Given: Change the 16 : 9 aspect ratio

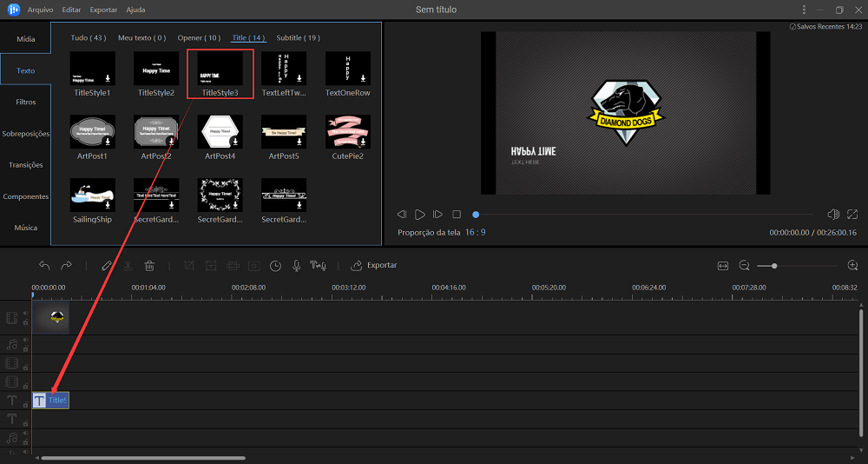Looking at the screenshot, I should click(475, 232).
